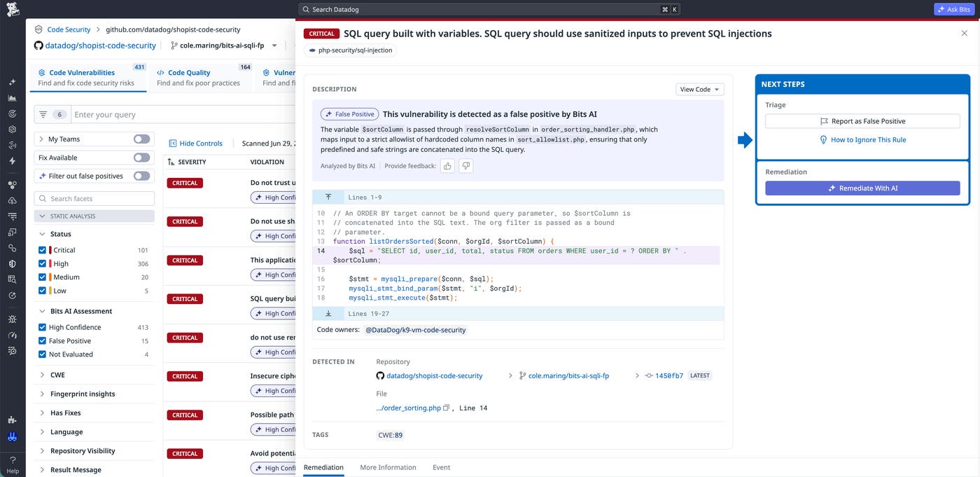Image resolution: width=980 pixels, height=477 pixels.
Task: Expand the CWE facet
Action: [x=42, y=375]
